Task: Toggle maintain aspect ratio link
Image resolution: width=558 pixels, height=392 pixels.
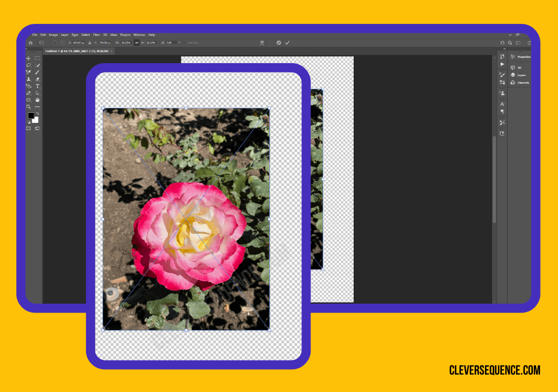Action: click(x=136, y=42)
